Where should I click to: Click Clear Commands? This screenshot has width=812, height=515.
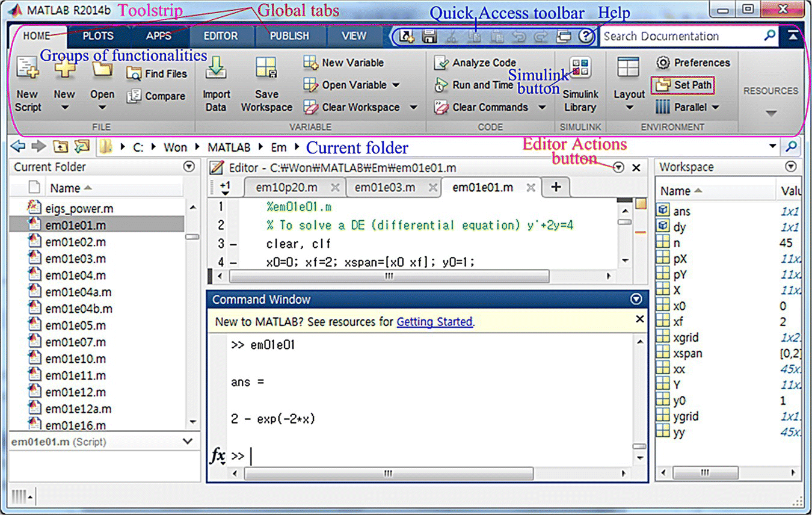(x=482, y=107)
